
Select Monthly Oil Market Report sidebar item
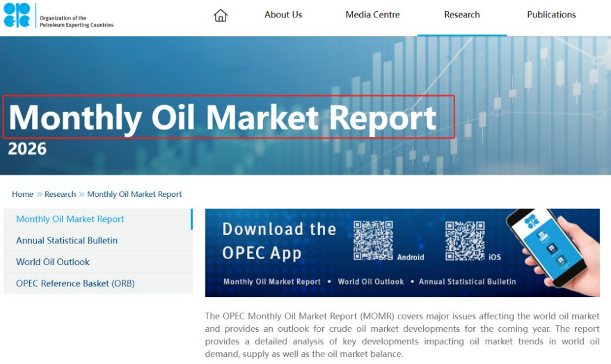point(98,219)
